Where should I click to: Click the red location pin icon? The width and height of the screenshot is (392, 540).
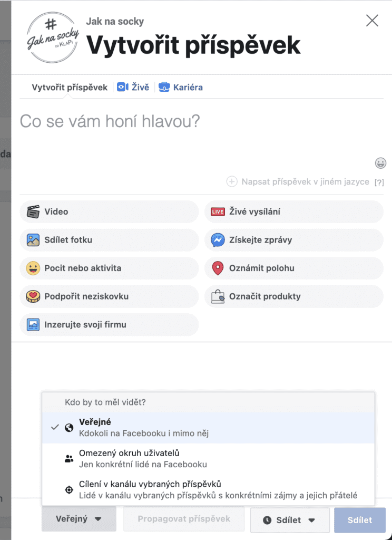click(218, 268)
